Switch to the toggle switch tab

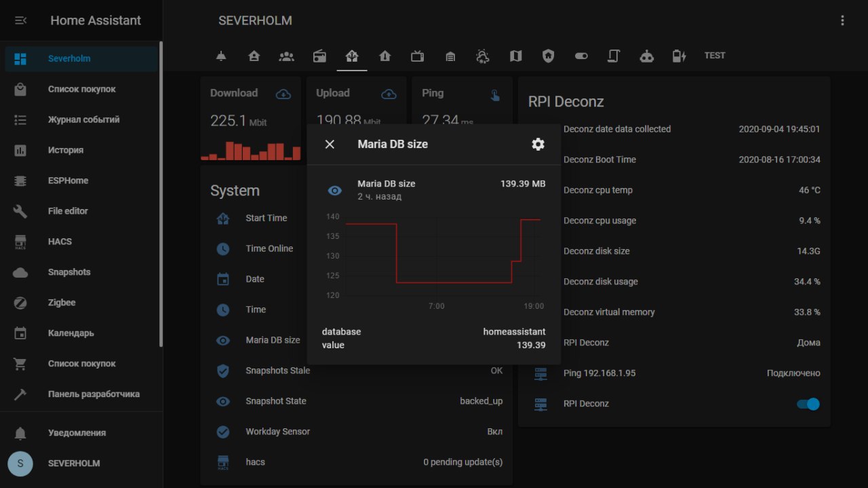point(581,56)
